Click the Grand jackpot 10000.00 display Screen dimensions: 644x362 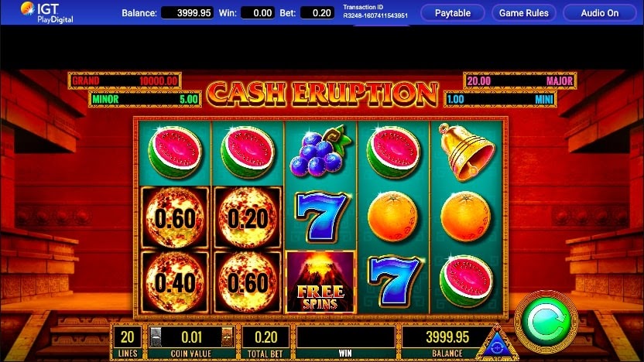coord(125,80)
